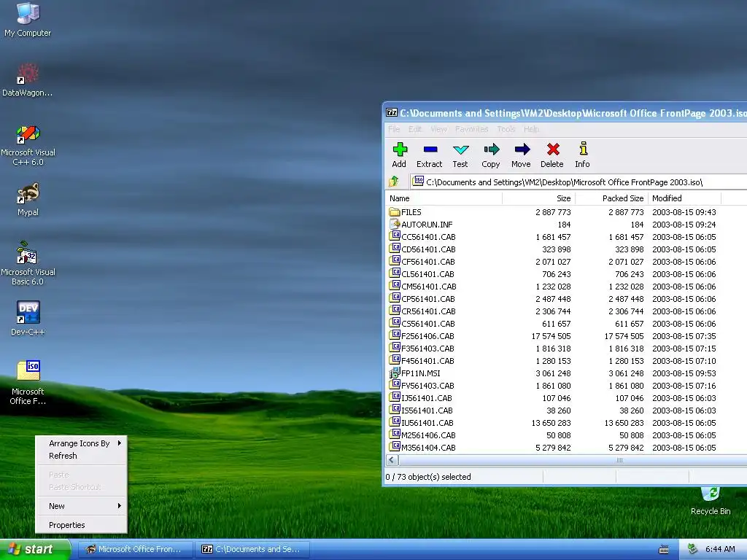
Task: Sort by the Modified column header
Action: point(684,198)
